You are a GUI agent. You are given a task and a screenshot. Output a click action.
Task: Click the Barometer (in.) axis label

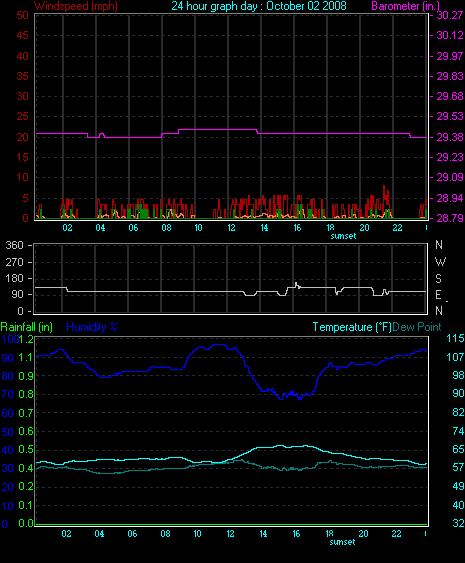pos(405,6)
